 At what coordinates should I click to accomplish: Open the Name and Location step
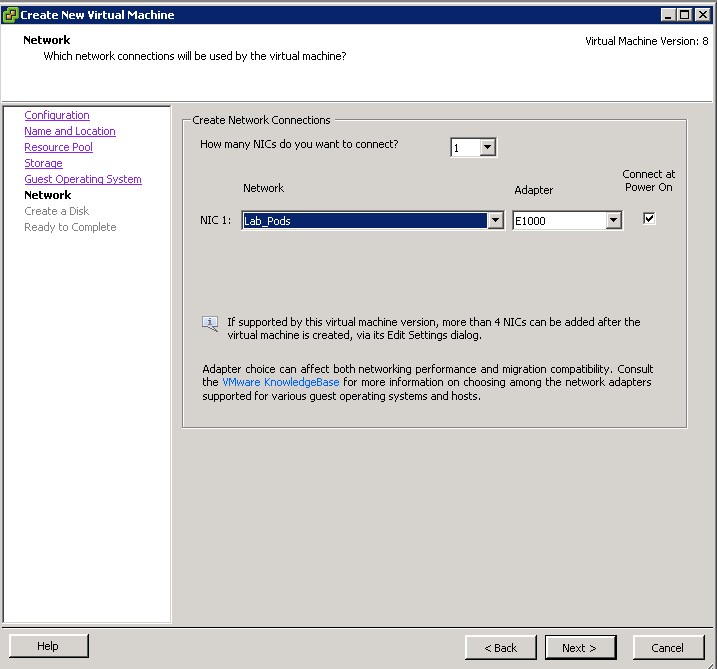coord(70,131)
